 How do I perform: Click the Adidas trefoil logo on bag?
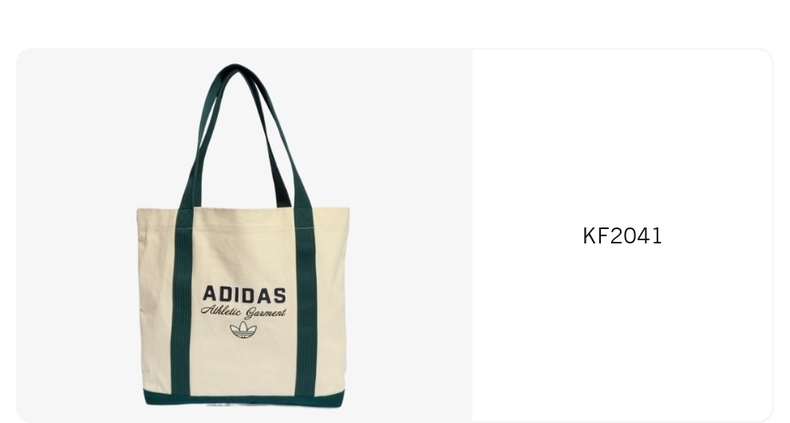243,330
